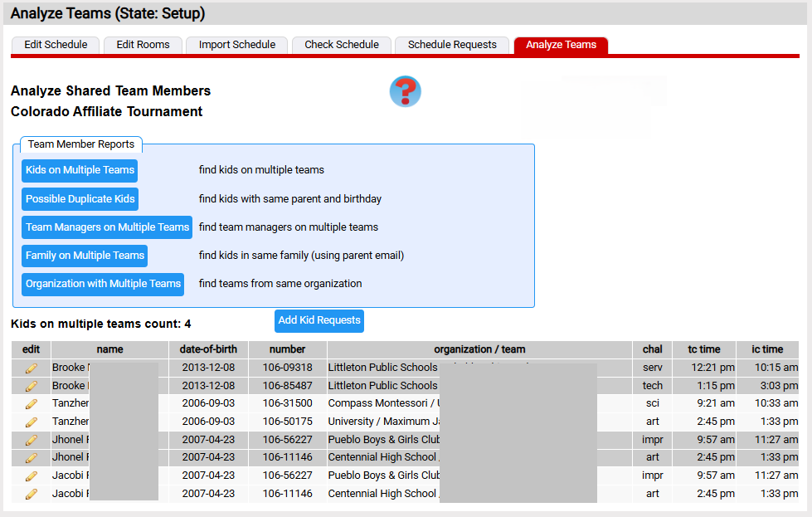Screen dimensions: 812x517
Task: Go to the Import Schedule tab
Action: (236, 45)
